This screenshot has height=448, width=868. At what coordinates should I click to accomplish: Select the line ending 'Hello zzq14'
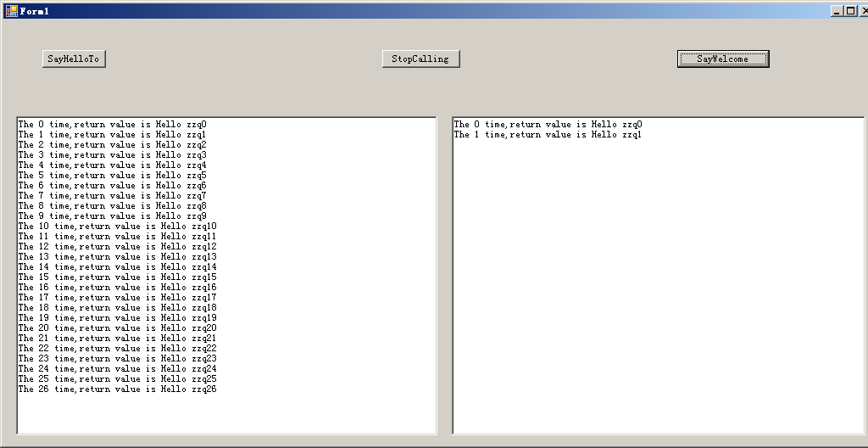(x=117, y=266)
